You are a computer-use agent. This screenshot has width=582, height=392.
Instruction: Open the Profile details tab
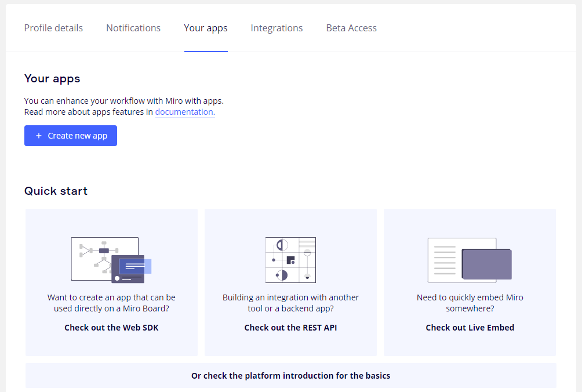pos(53,28)
